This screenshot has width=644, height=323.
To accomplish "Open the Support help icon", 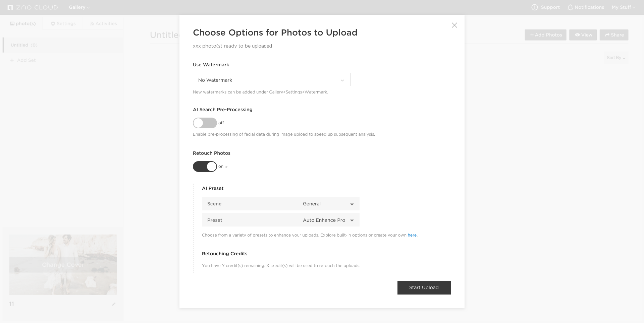I will [534, 7].
